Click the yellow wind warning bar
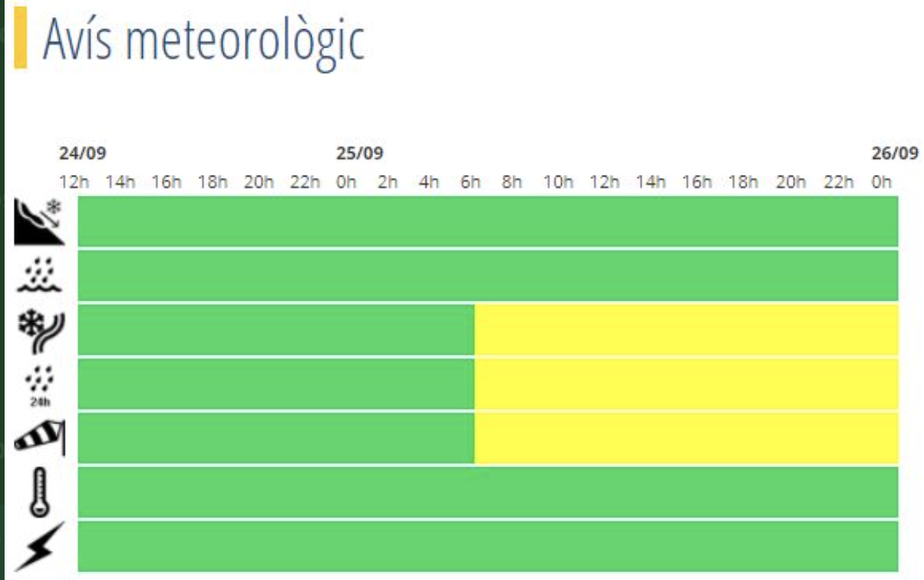The width and height of the screenshot is (924, 580). (x=686, y=438)
